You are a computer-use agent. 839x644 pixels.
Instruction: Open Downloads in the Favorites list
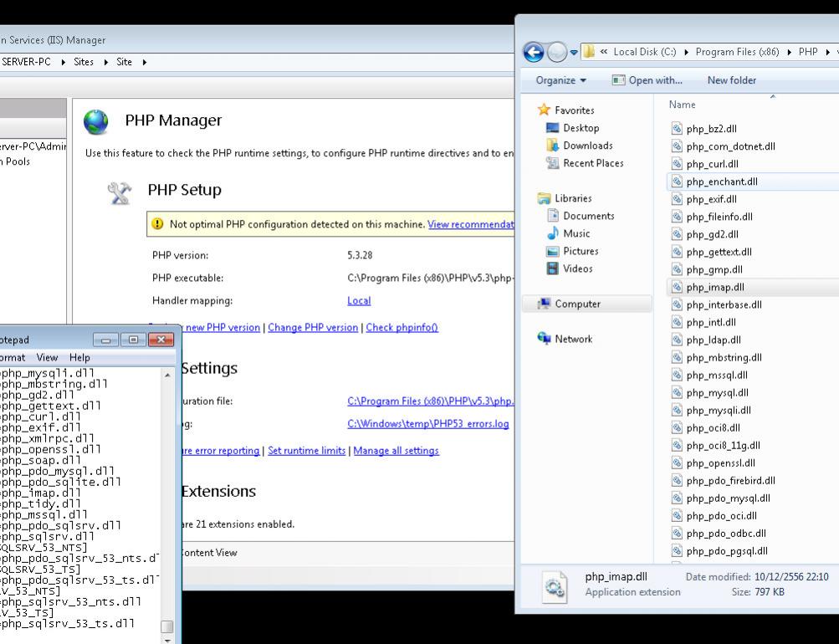point(580,146)
